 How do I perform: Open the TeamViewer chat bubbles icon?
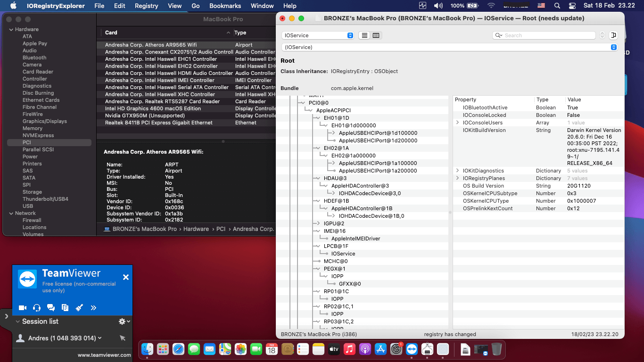[x=51, y=308]
